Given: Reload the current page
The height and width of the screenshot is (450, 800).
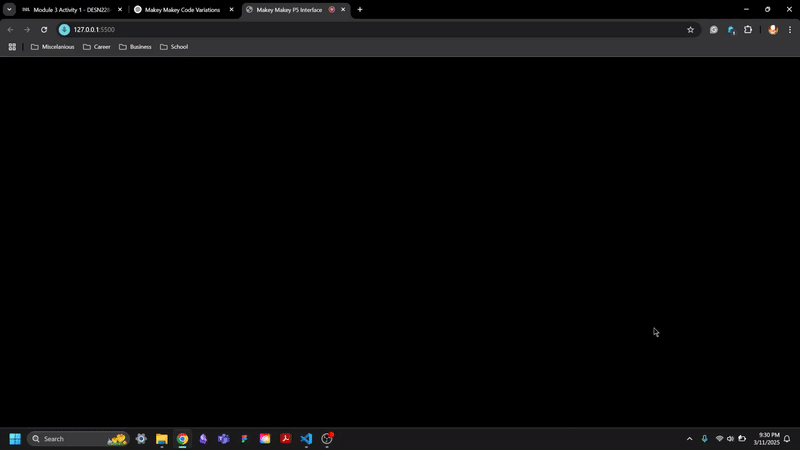Looking at the screenshot, I should click(44, 30).
